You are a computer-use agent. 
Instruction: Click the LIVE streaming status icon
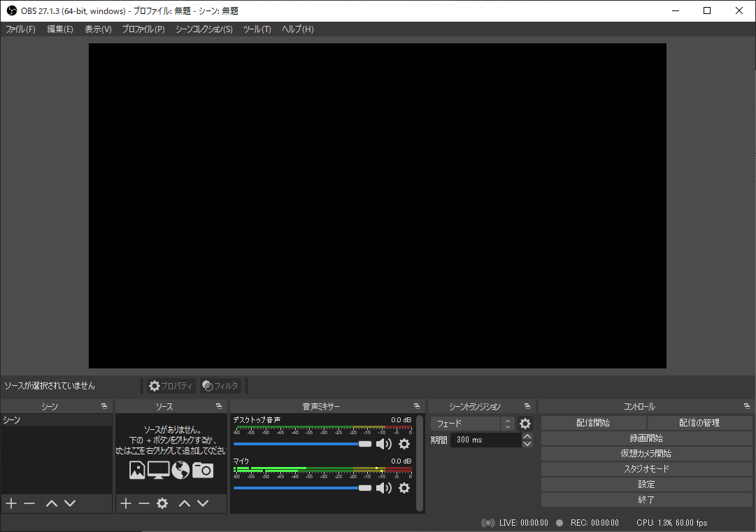tap(488, 523)
